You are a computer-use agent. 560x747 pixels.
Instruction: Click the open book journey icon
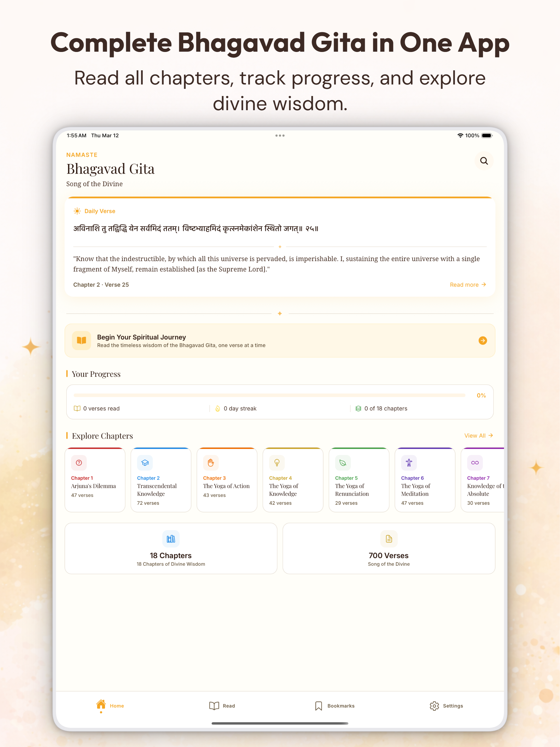click(x=81, y=340)
